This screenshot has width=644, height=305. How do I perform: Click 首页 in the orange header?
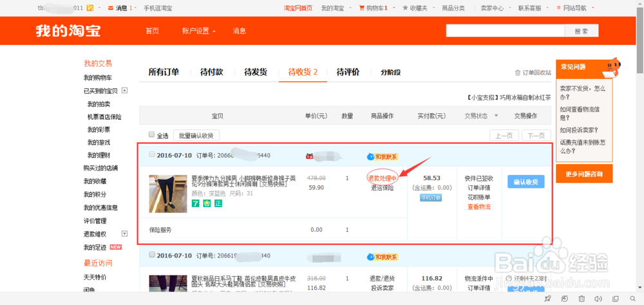tap(153, 31)
